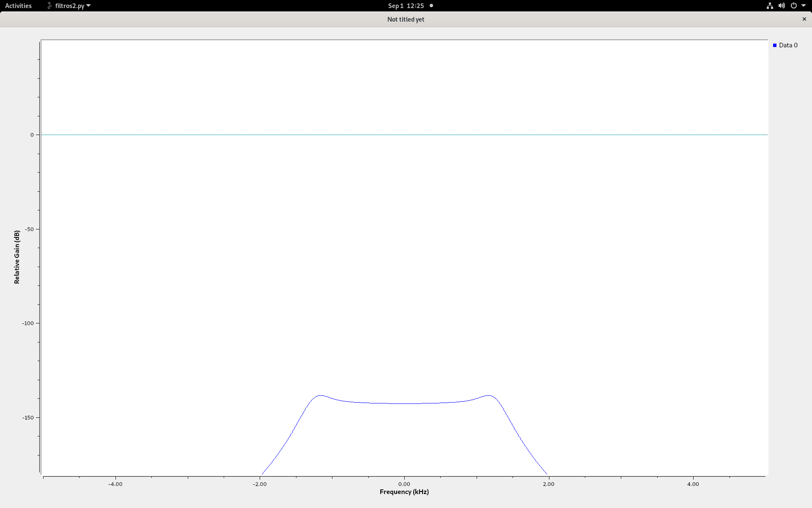The image size is (812, 508).
Task: Click the -100 dB gain tick label
Action: point(28,323)
